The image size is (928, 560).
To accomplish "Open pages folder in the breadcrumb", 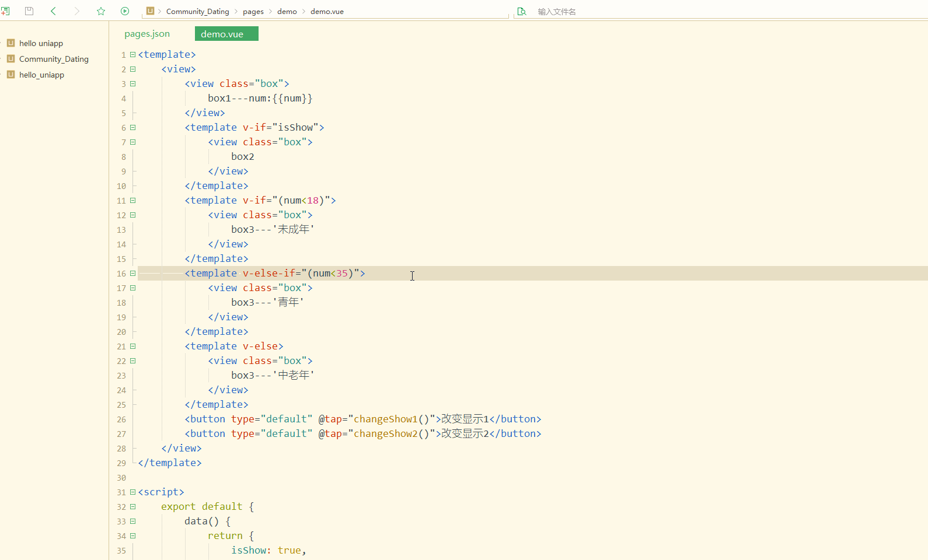I will [x=253, y=12].
